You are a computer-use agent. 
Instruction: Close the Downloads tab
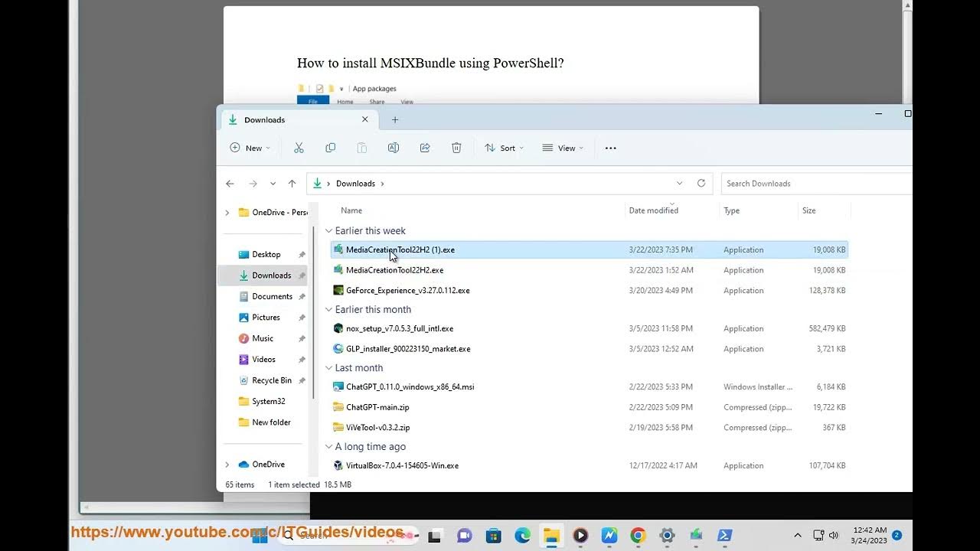365,119
